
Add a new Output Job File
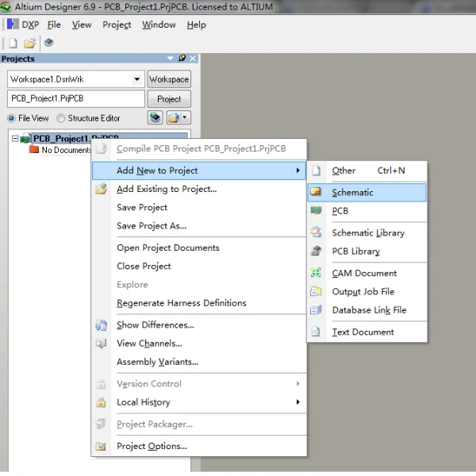(x=367, y=292)
